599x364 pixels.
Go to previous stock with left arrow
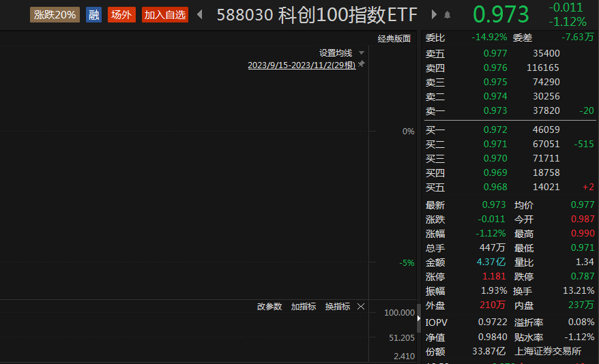coord(199,15)
